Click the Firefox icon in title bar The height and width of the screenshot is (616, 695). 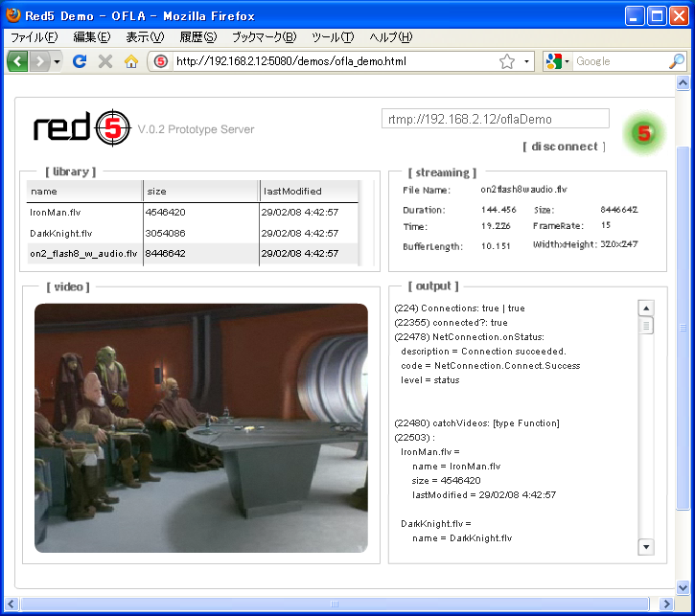pyautogui.click(x=13, y=15)
